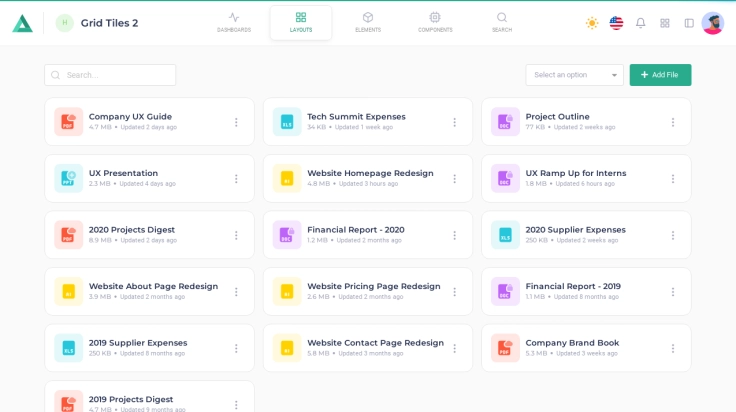Switch to the Dashboards tab
736x412 pixels.
[234, 22]
